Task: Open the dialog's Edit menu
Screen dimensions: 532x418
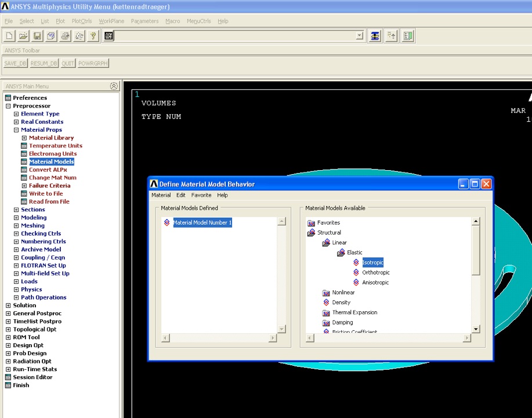Action: pos(181,195)
